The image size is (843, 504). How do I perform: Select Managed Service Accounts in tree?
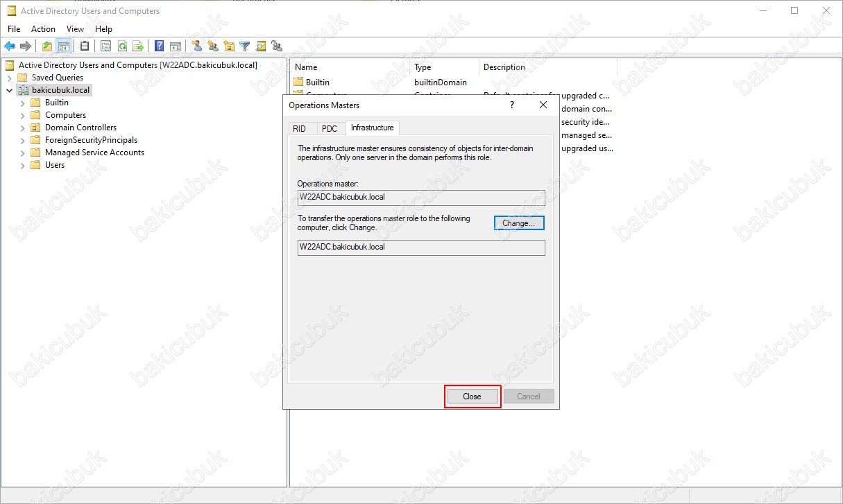pyautogui.click(x=94, y=153)
